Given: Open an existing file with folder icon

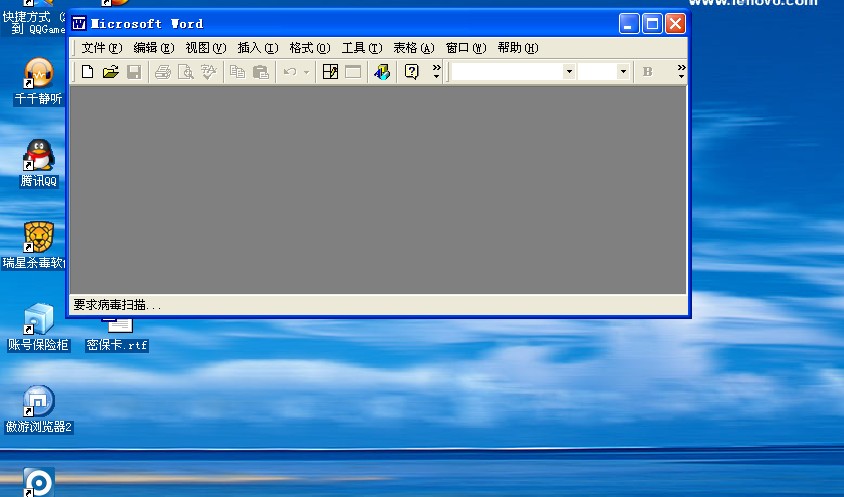Looking at the screenshot, I should point(110,72).
